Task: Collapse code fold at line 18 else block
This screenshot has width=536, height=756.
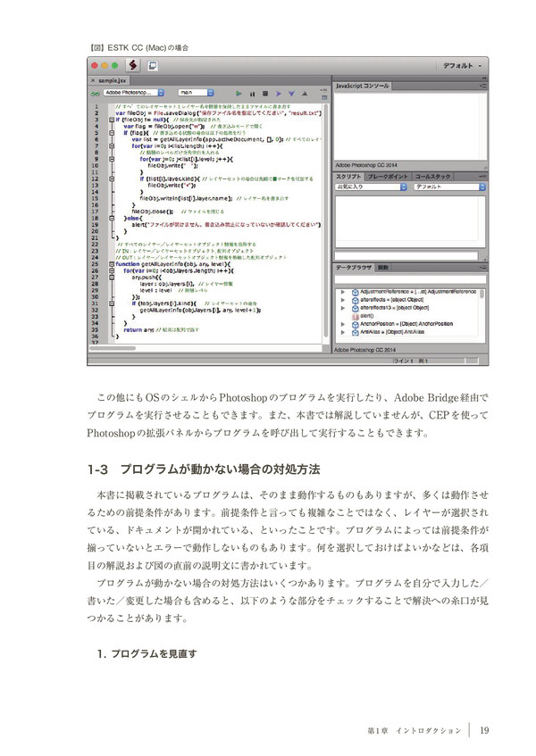Action: (112, 218)
